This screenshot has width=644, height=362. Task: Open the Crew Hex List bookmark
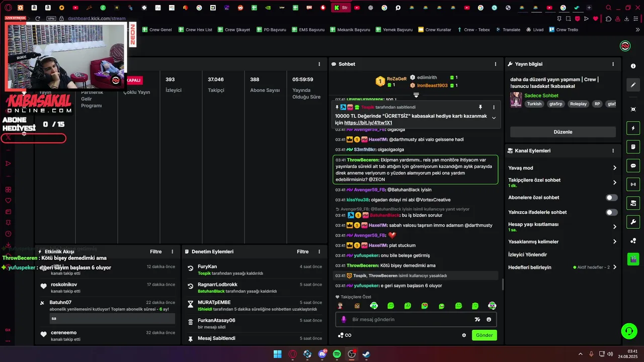coord(195,30)
